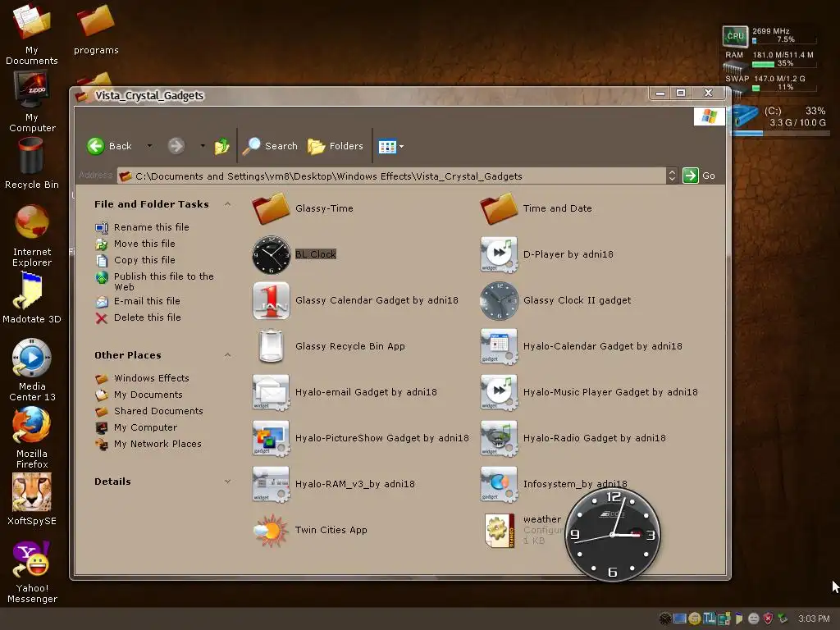The width and height of the screenshot is (840, 630).
Task: Open My Computer desktop icon
Action: coord(32,102)
